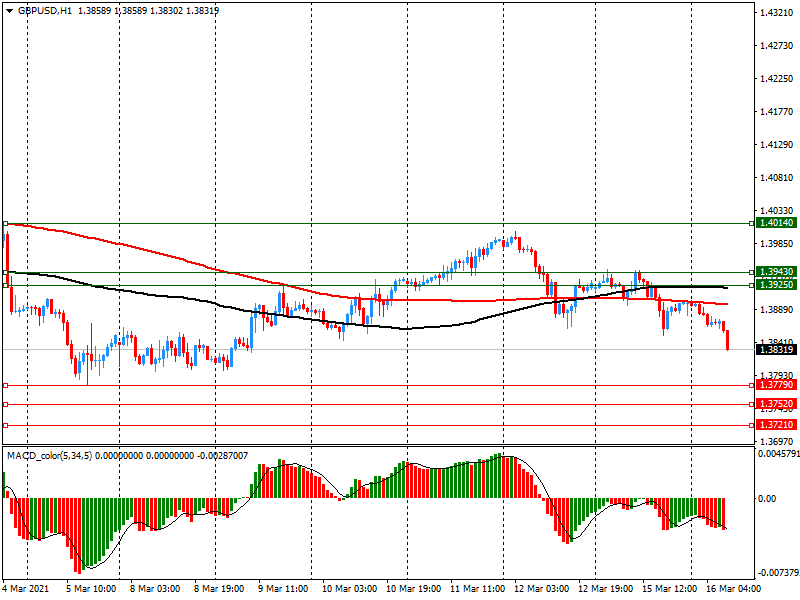Click the 8 Mar 03:00 time label
The height and width of the screenshot is (600, 800).
point(155,589)
